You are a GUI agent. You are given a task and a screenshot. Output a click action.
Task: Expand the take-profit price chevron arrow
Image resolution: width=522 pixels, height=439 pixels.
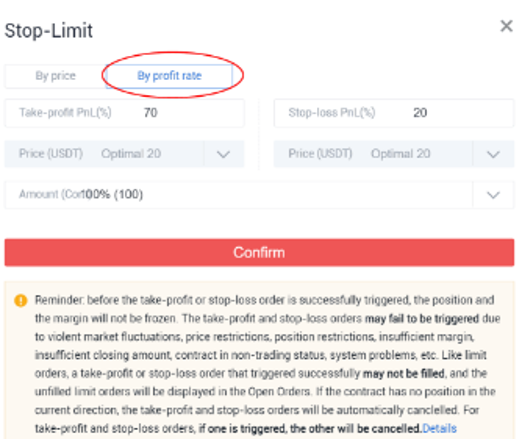point(223,154)
